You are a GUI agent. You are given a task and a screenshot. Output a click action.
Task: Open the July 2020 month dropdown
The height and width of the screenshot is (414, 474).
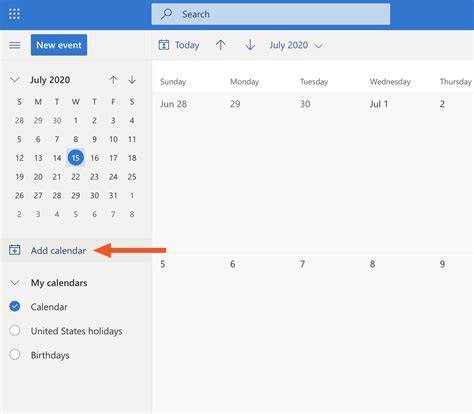296,45
